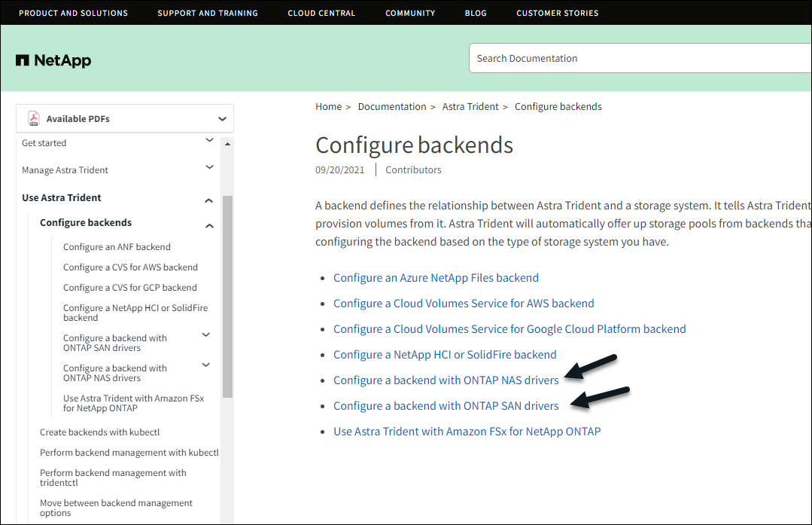812x525 pixels.
Task: Open the BLOG
Action: [476, 13]
